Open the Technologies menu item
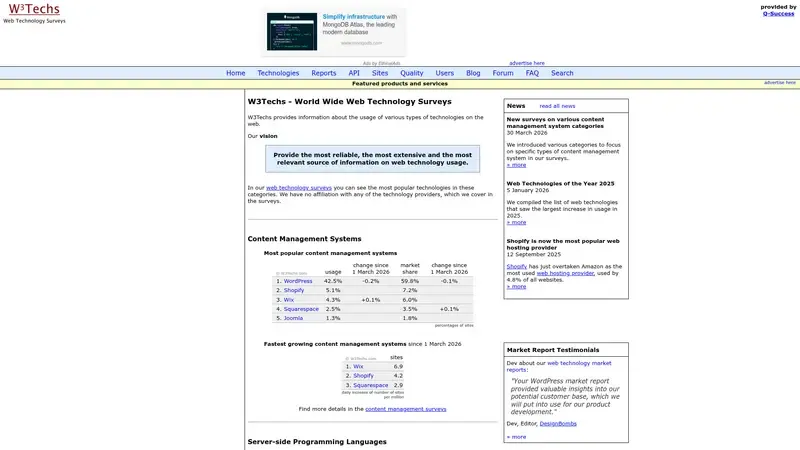800x450 pixels. point(278,73)
